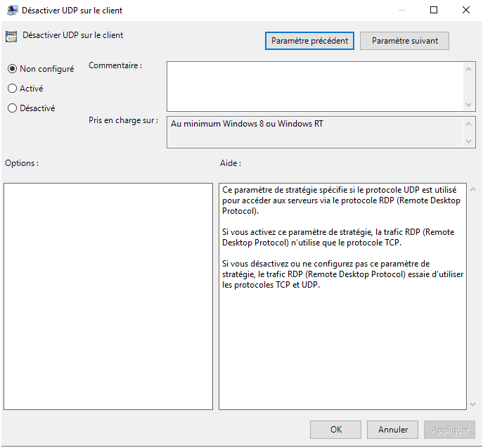Click the 'Options :' label
Image resolution: width=483 pixels, height=448 pixels.
point(22,163)
